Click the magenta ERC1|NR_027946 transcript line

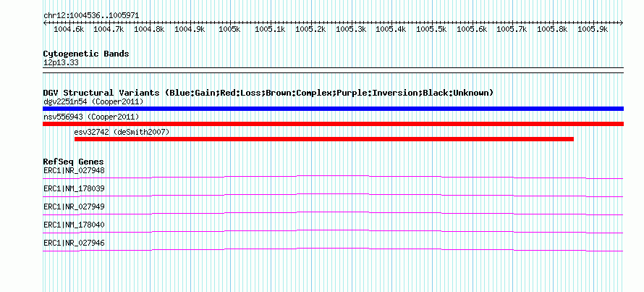click(x=333, y=249)
